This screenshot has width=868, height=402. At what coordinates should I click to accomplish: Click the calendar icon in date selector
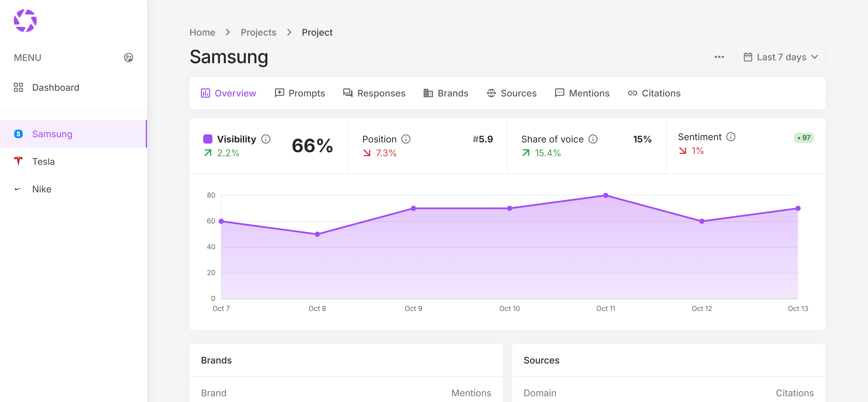point(748,57)
